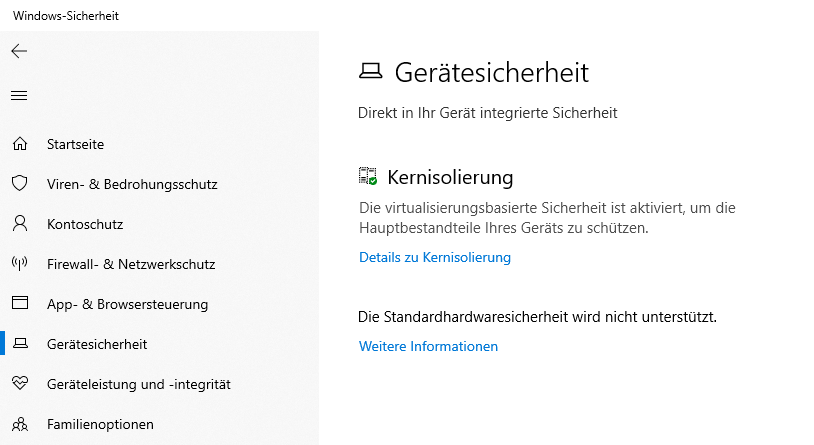Image resolution: width=814 pixels, height=445 pixels.
Task: Click the shield icon for virus protection
Action: coord(19,184)
